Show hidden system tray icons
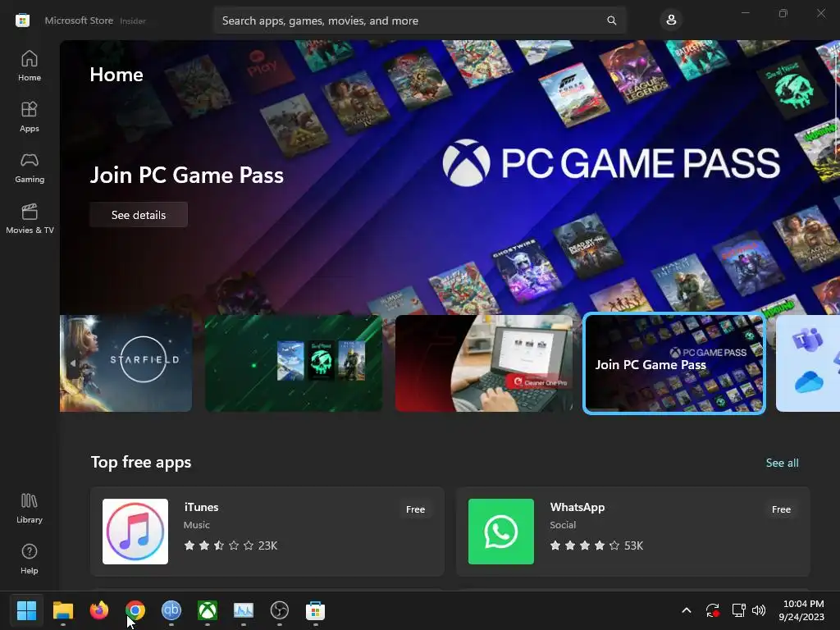The image size is (840, 630). 687,610
